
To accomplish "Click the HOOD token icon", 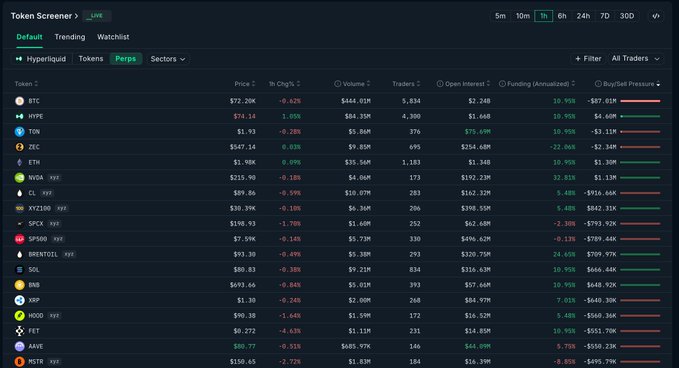I will click(x=19, y=316).
